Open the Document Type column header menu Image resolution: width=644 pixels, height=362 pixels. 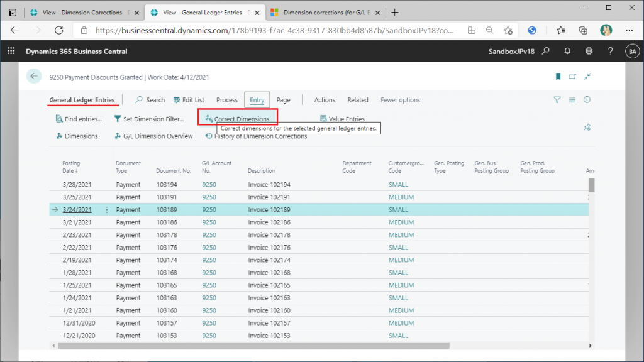coord(128,167)
